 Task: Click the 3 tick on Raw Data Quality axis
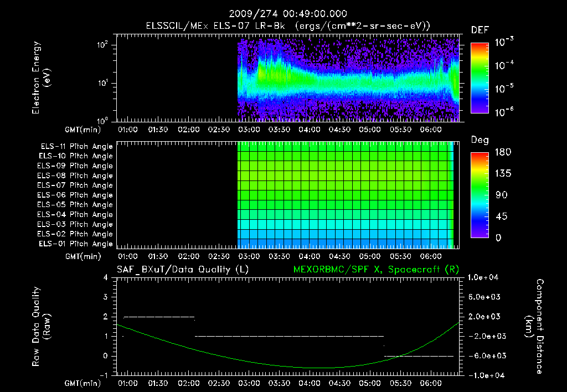(x=106, y=297)
